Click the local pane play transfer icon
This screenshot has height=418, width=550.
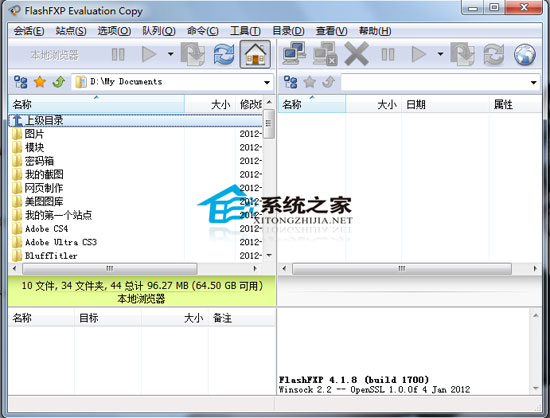click(x=149, y=55)
